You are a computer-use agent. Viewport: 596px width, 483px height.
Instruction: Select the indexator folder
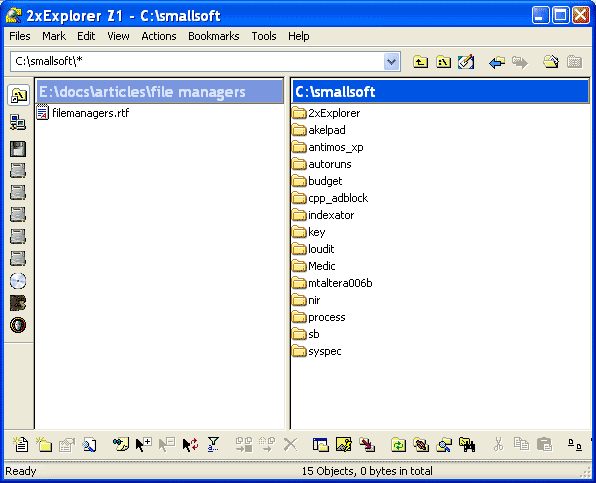(x=323, y=215)
